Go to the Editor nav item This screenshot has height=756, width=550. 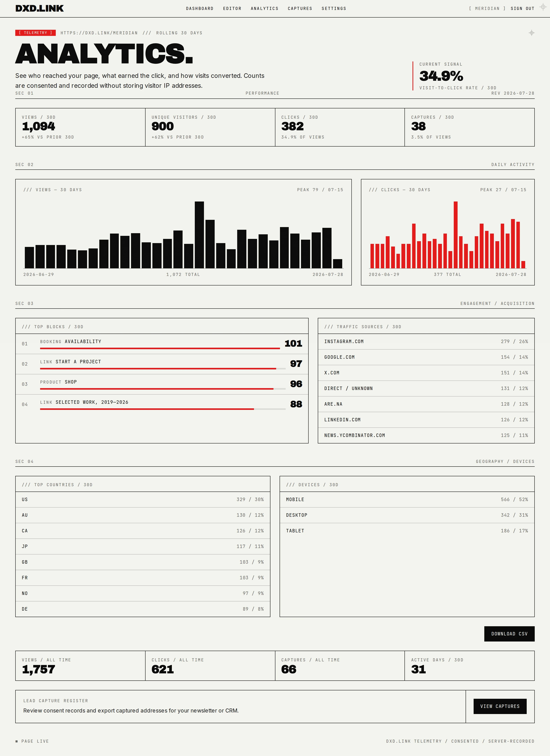click(x=232, y=9)
